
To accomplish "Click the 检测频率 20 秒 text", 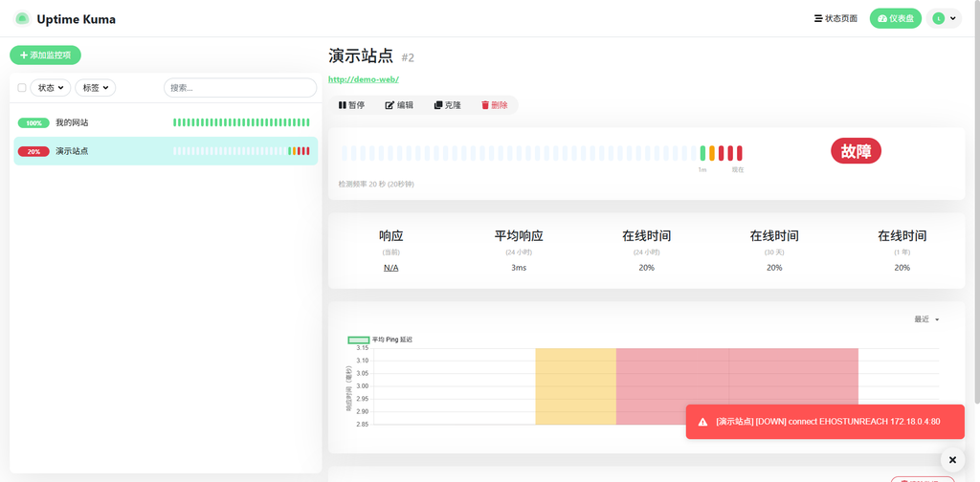I will pos(375,185).
